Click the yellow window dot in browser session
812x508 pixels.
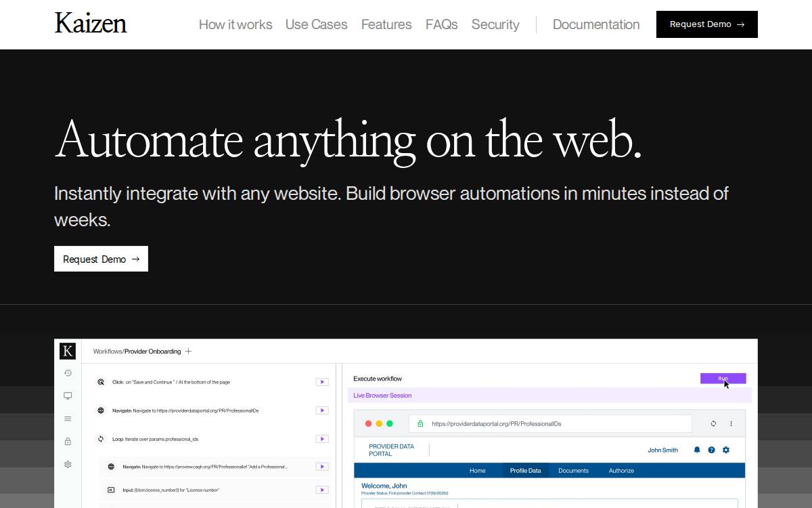379,423
